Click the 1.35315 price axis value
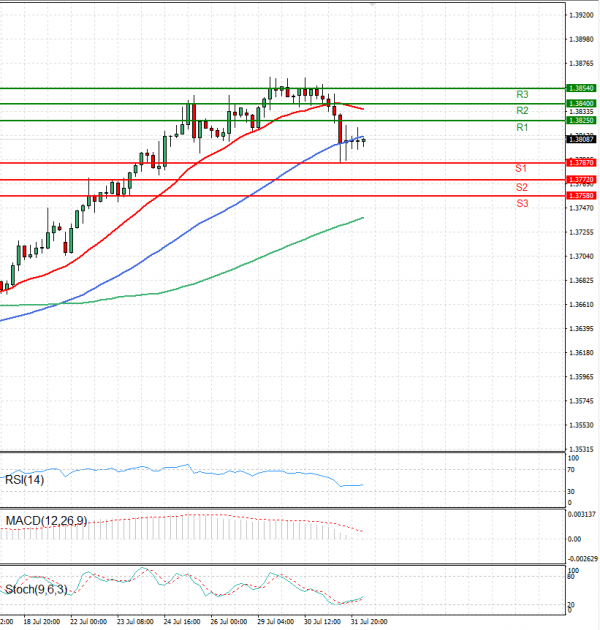 tap(582, 449)
